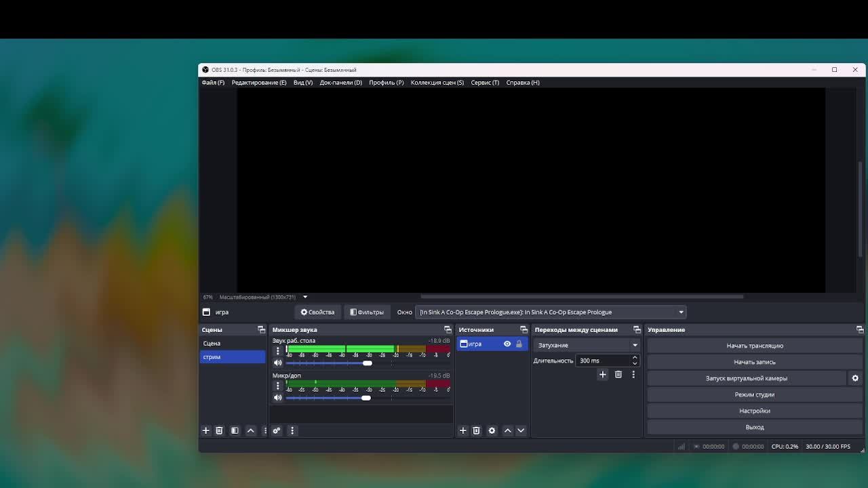868x488 pixels.
Task: Click the 30.00 / 30.00 FPS status text
Action: click(828, 447)
